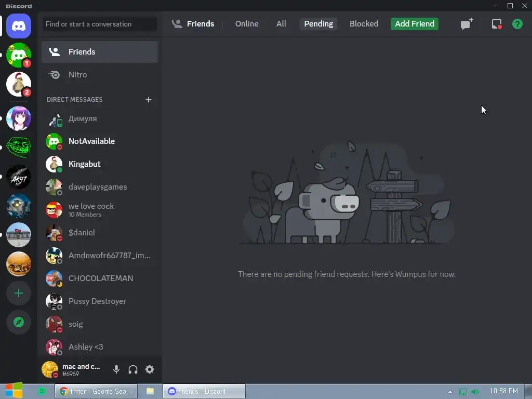This screenshot has height=399, width=532.
Task: Select the Friends item in sidebar
Action: click(x=100, y=52)
